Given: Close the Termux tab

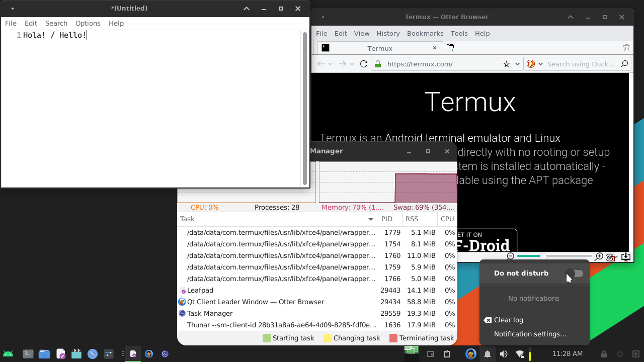Looking at the screenshot, I should tap(435, 48).
